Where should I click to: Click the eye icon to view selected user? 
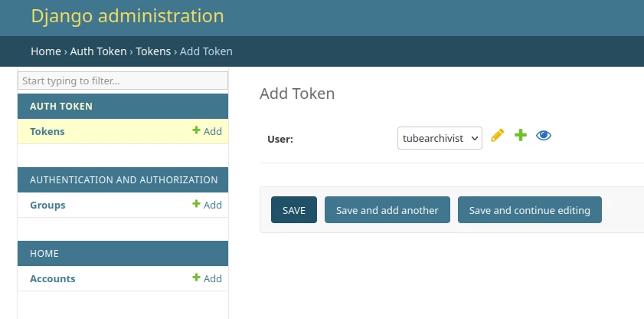point(544,136)
